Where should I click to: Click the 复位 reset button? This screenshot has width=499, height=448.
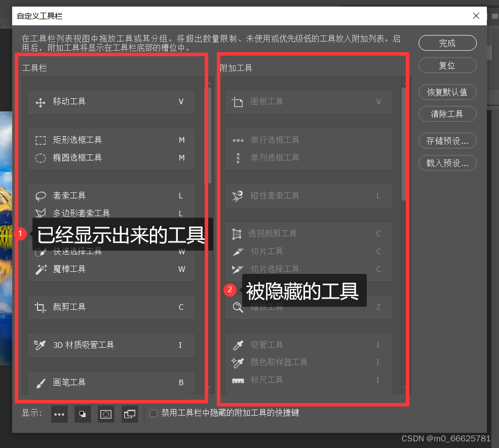(447, 65)
